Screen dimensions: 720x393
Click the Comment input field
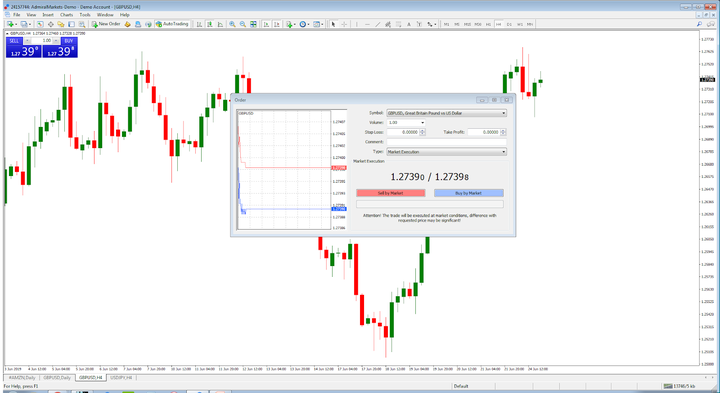(446, 142)
